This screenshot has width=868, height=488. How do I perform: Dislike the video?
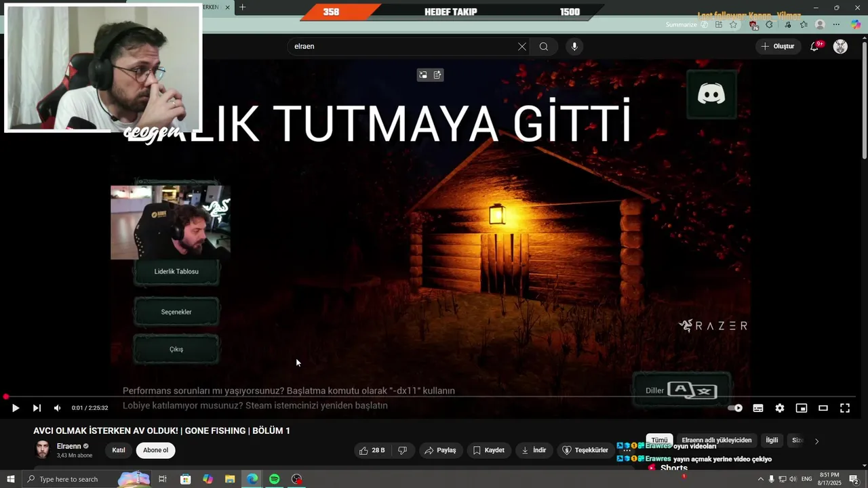(402, 450)
